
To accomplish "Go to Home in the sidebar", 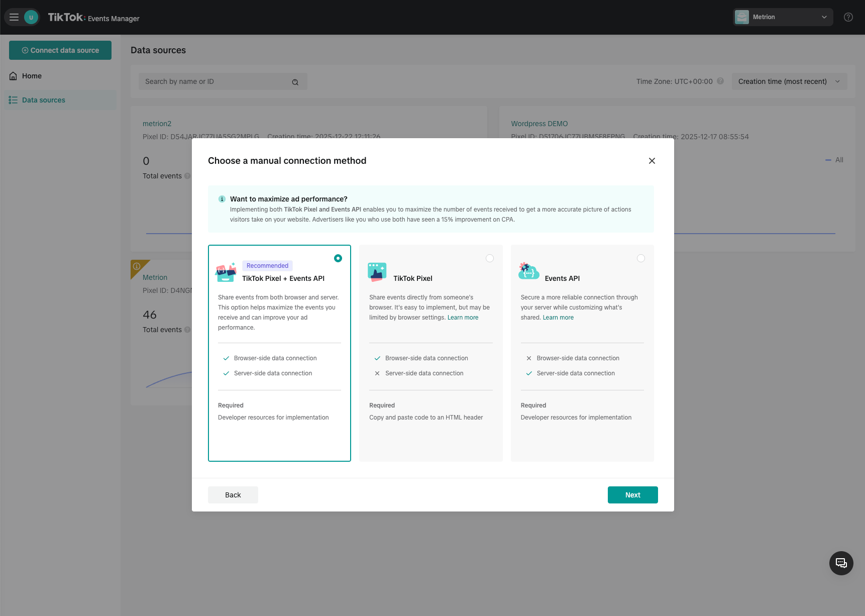I will (60, 76).
